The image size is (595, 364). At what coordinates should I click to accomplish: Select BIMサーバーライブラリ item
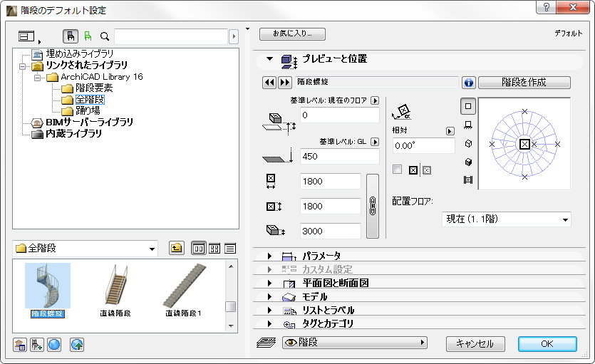pyautogui.click(x=89, y=122)
